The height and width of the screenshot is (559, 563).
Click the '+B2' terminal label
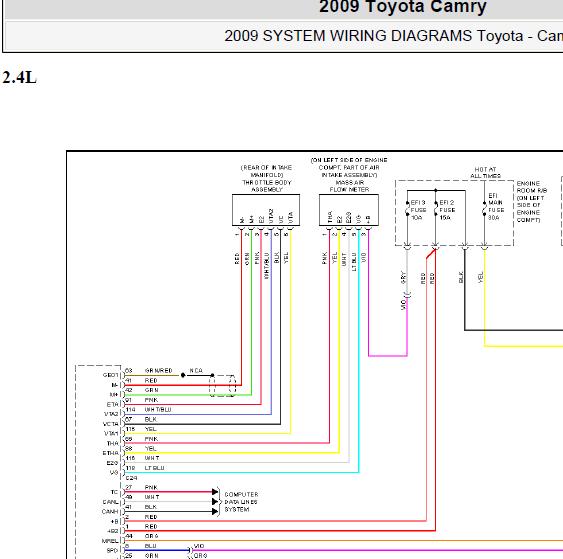point(113,531)
